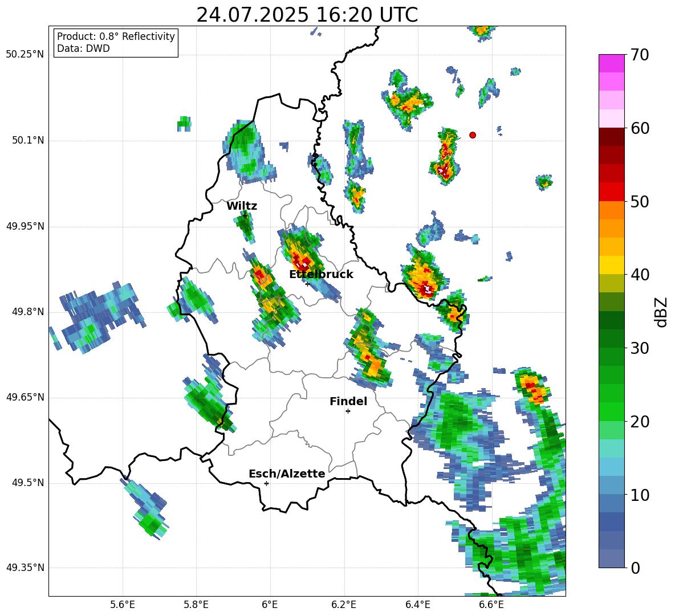Click the 49.8°N latitude label
The width and height of the screenshot is (675, 616).
pyautogui.click(x=28, y=312)
